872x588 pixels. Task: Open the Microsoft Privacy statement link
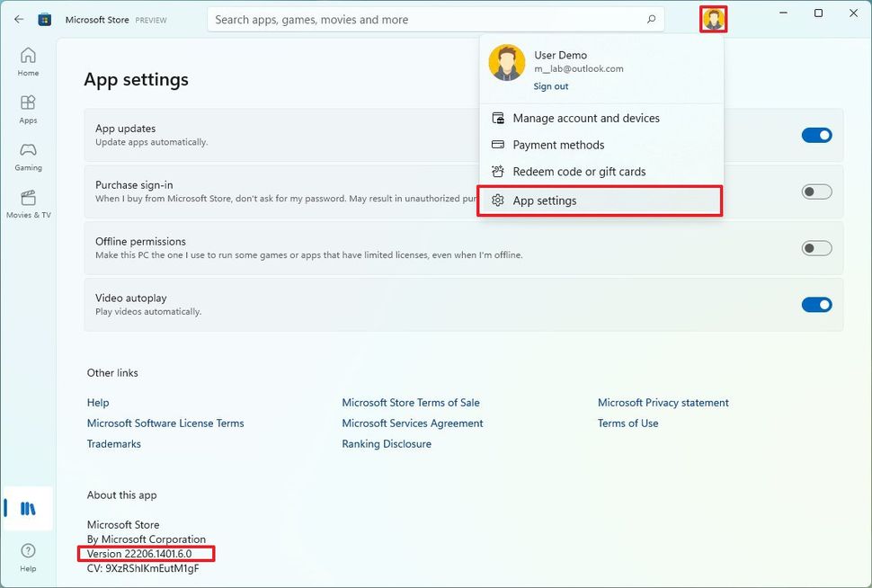[x=663, y=402]
